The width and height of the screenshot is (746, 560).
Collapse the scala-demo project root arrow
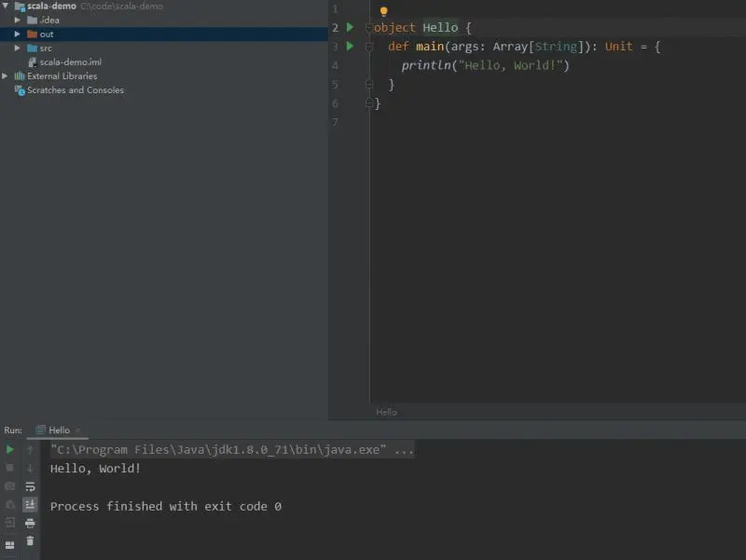click(6, 6)
